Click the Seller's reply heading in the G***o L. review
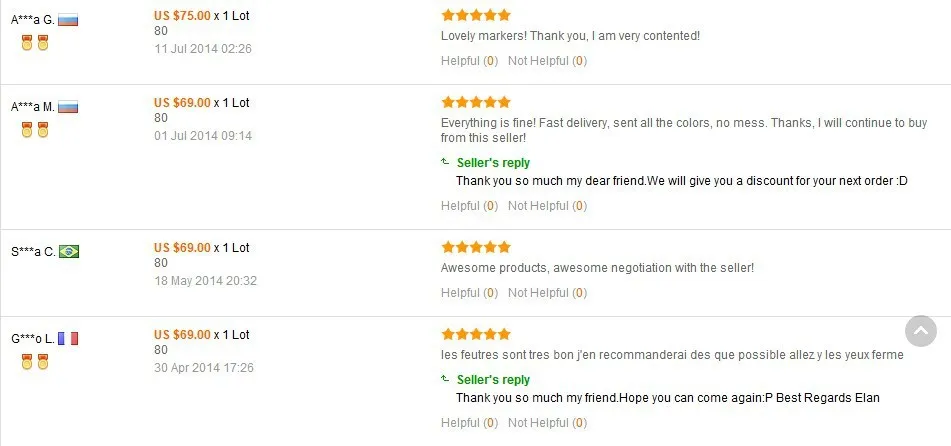Image resolution: width=951 pixels, height=446 pixels. coord(493,380)
